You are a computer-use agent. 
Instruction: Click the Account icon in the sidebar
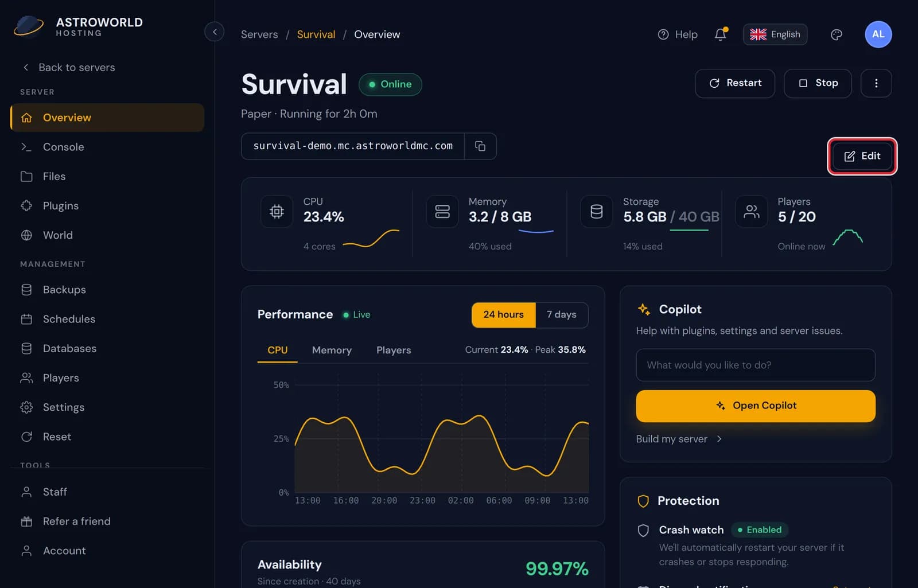point(26,551)
